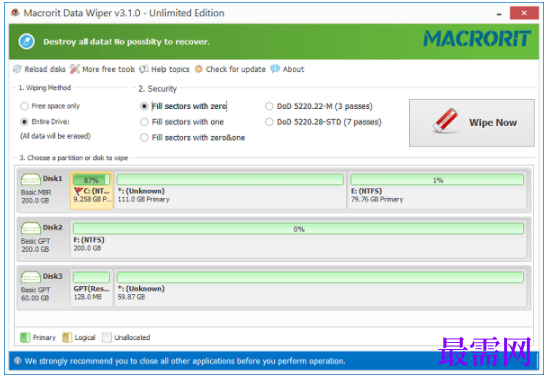
Task: Select the 111.0 GB Unknown partition on Disk1
Action: pos(230,190)
